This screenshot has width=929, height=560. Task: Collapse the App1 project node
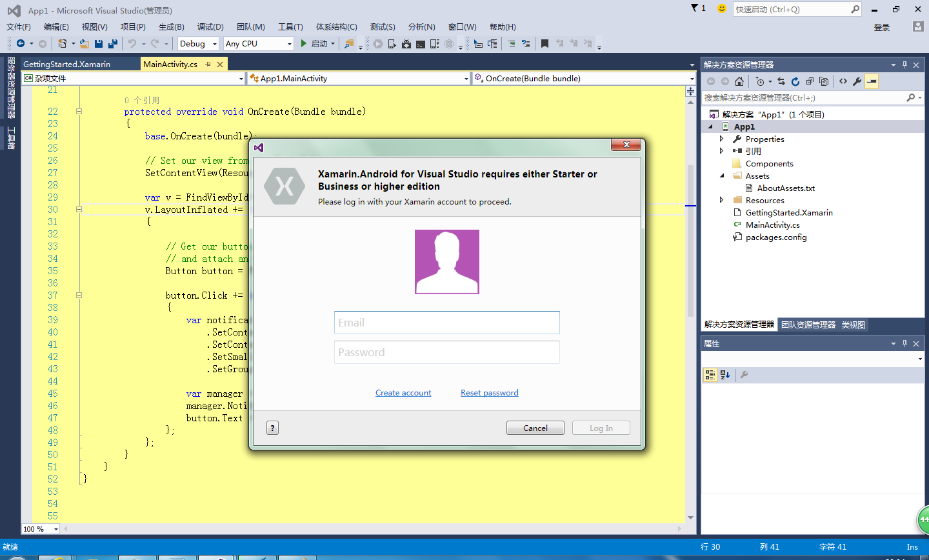point(710,126)
